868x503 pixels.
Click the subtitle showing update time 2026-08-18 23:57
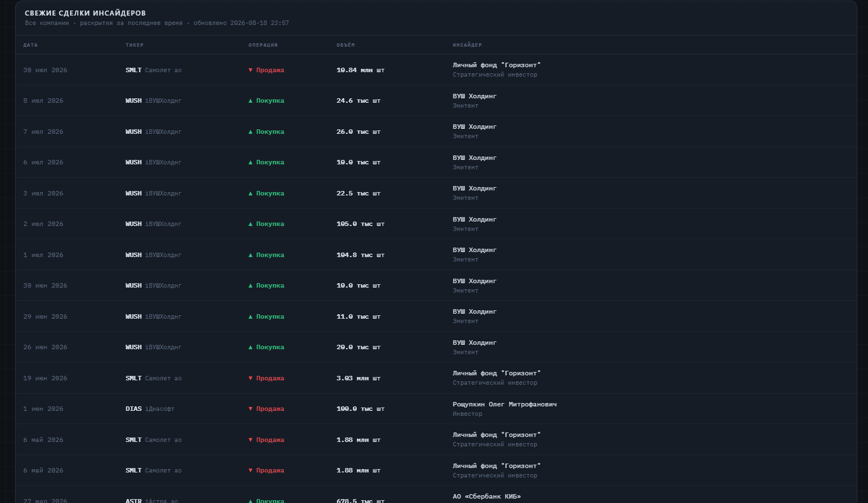(157, 23)
